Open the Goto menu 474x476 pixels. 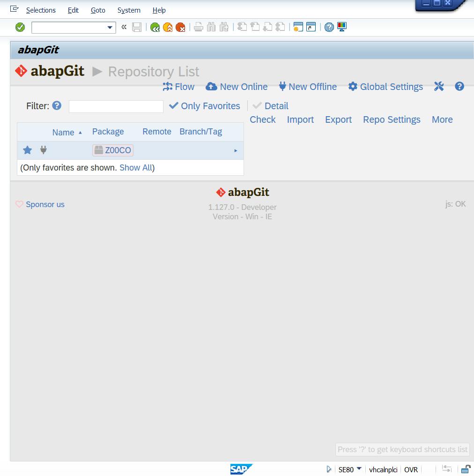point(98,10)
